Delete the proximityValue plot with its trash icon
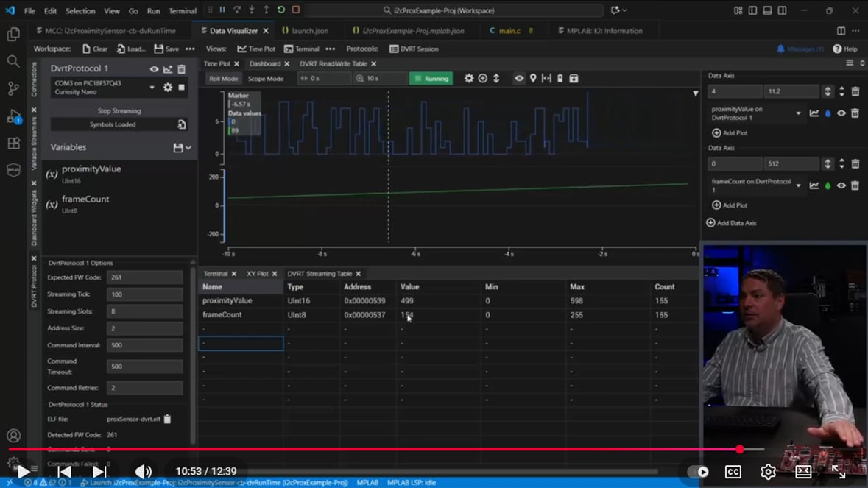The width and height of the screenshot is (868, 488). (855, 113)
